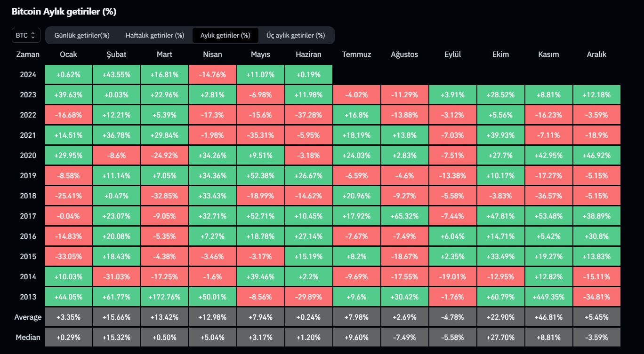Select the Aylık getiriler (%) tab
This screenshot has width=644, height=354.
(225, 35)
